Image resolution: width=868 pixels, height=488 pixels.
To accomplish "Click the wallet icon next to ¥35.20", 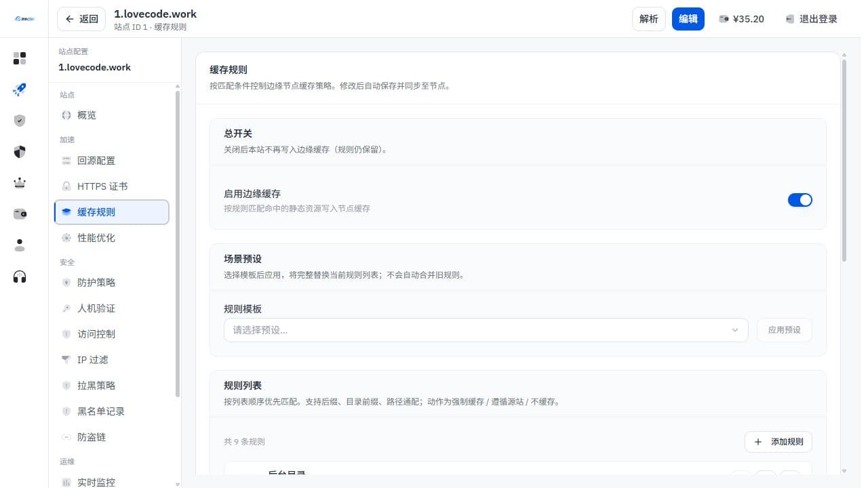I will (x=724, y=19).
